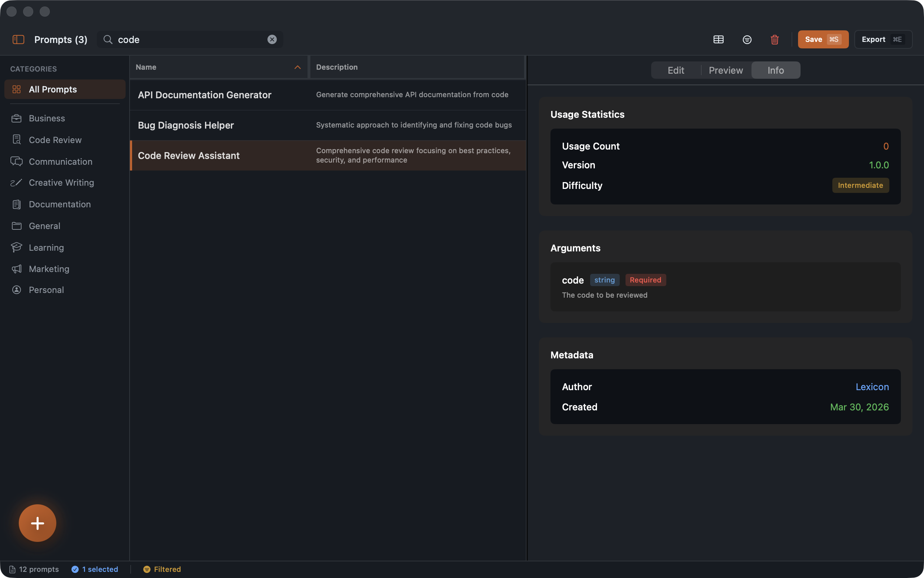Open the Learning category
The width and height of the screenshot is (924, 578).
point(65,248)
